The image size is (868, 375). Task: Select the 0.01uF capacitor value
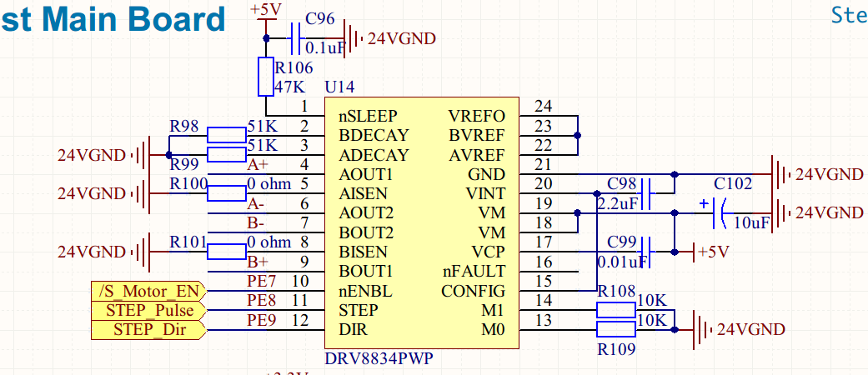[622, 261]
